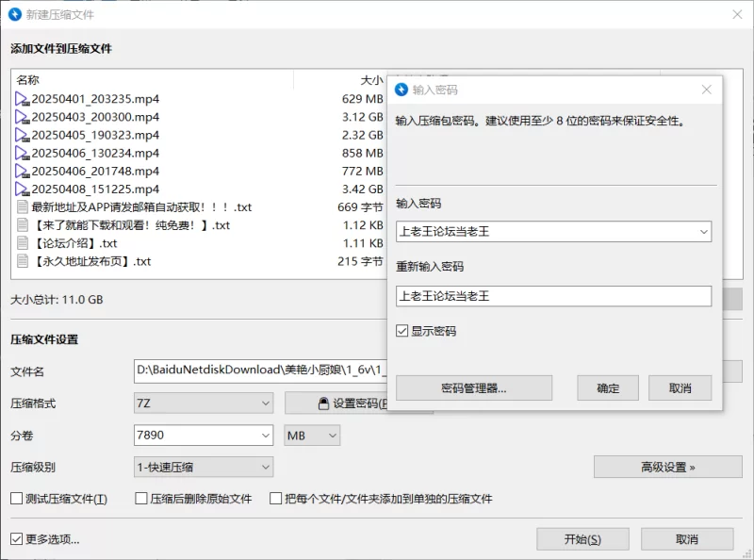Viewport: 754px width, 560px height.
Task: Select 【论坛介绍】.txt file name
Action: click(74, 243)
